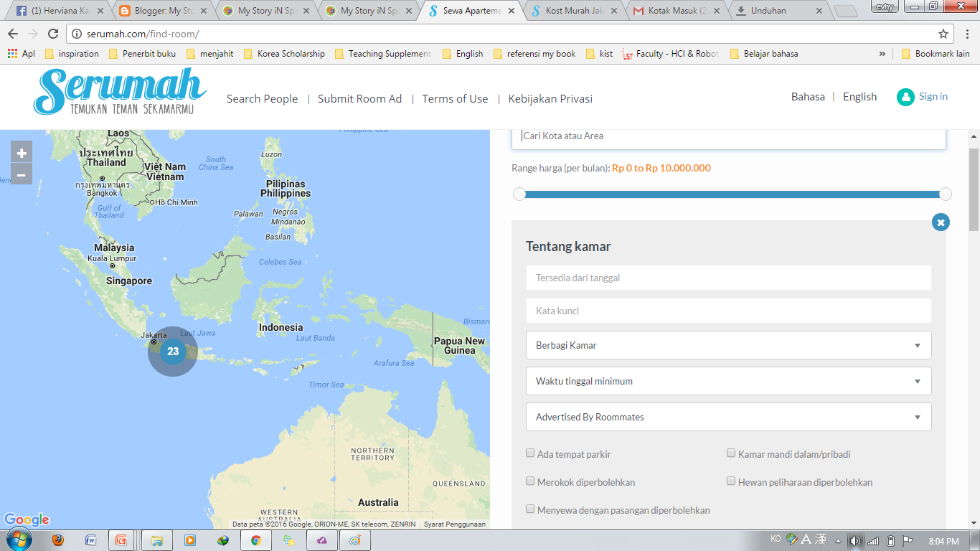The width and height of the screenshot is (980, 551).
Task: Toggle Hewan peliharaan diperbolehkan checkbox
Action: [x=731, y=481]
